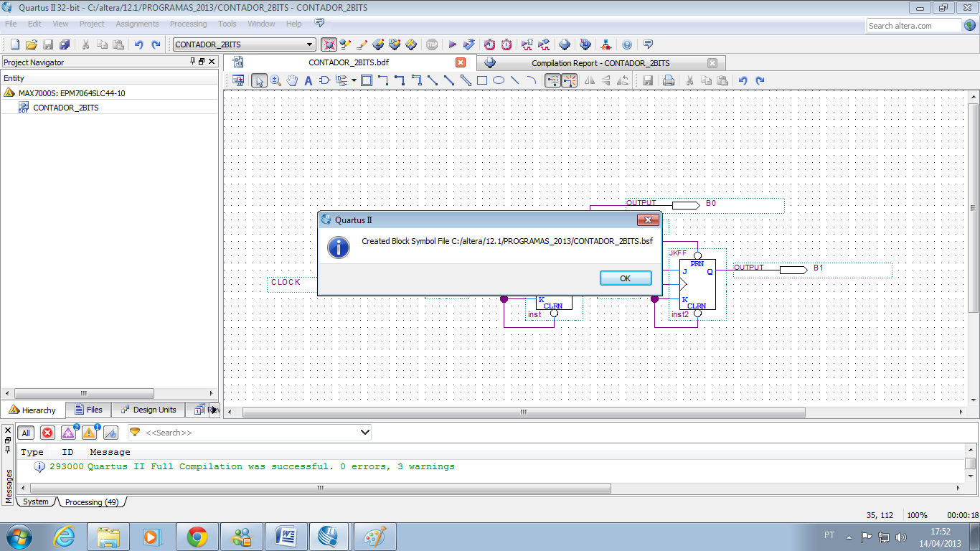The height and width of the screenshot is (551, 980).
Task: Open Help with the blue question-mark icon
Action: pyautogui.click(x=627, y=44)
